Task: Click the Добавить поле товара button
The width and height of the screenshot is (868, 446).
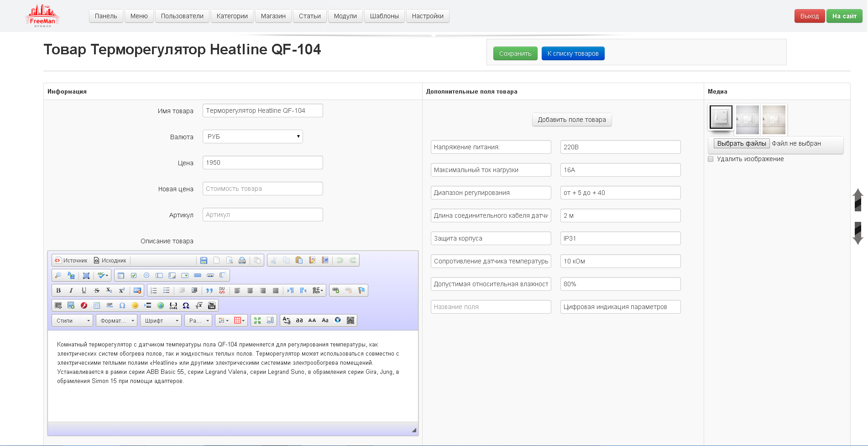Action: [572, 120]
